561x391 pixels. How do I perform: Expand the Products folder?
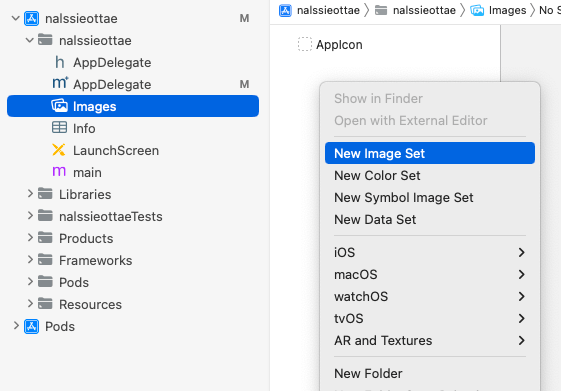pyautogui.click(x=30, y=238)
